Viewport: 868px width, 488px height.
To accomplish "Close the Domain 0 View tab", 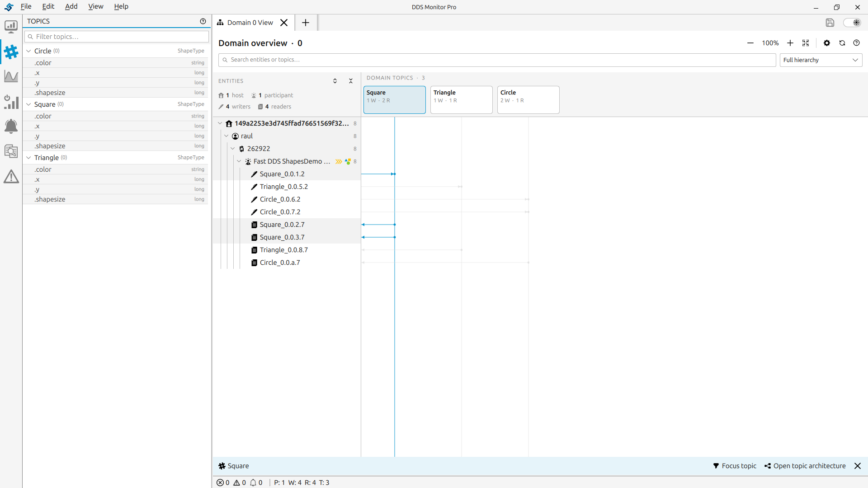I will coord(284,23).
